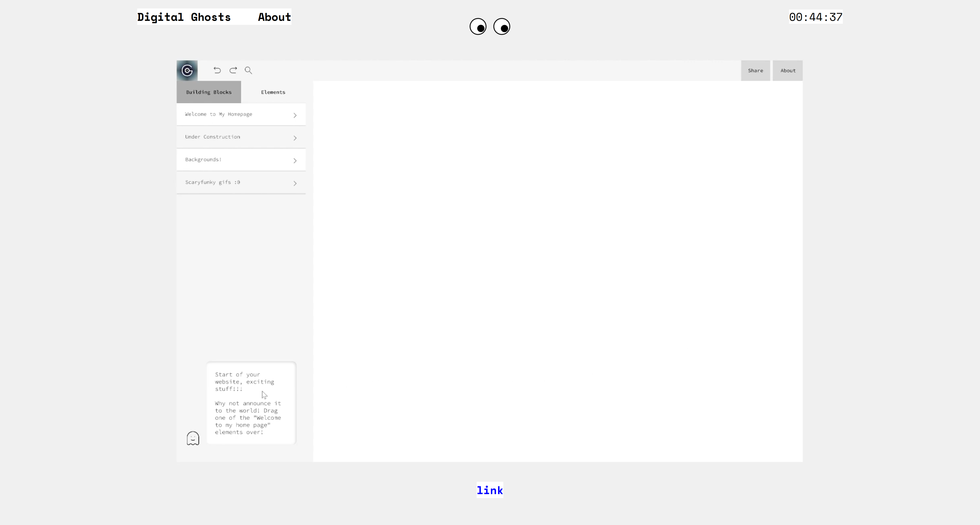Select the Under Construction row
This screenshot has height=525, width=980.
(x=241, y=137)
